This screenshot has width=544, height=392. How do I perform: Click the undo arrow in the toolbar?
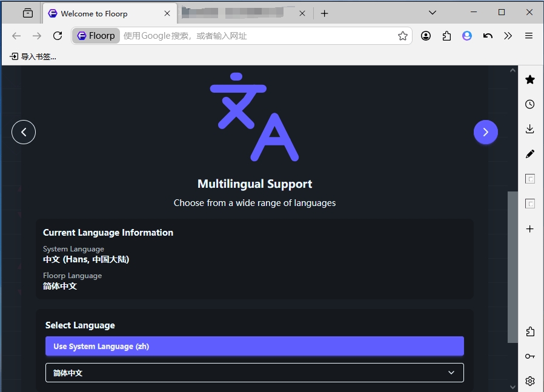pyautogui.click(x=488, y=36)
